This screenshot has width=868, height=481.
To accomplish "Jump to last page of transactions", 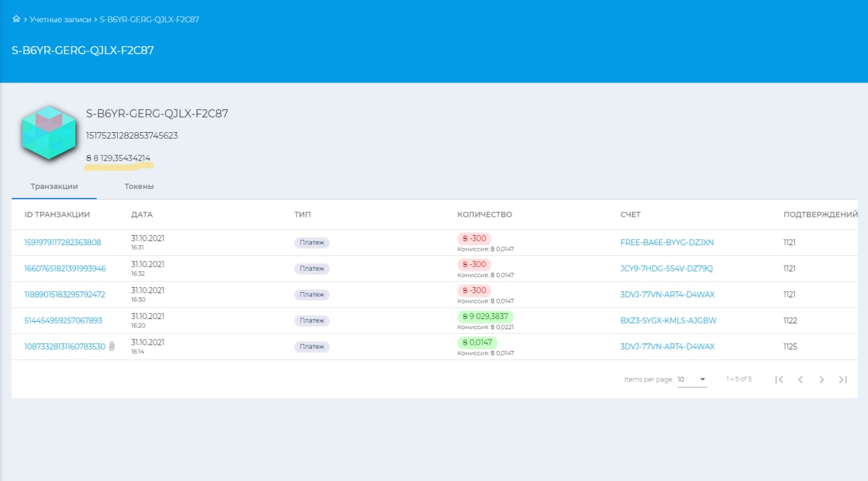I will pyautogui.click(x=843, y=379).
